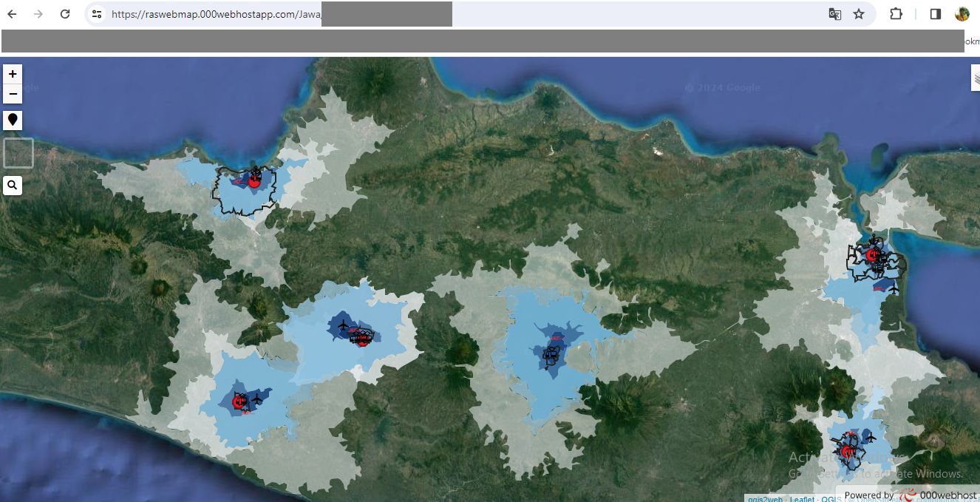Click the zoom in plus control
The height and width of the screenshot is (502, 980).
coord(12,74)
